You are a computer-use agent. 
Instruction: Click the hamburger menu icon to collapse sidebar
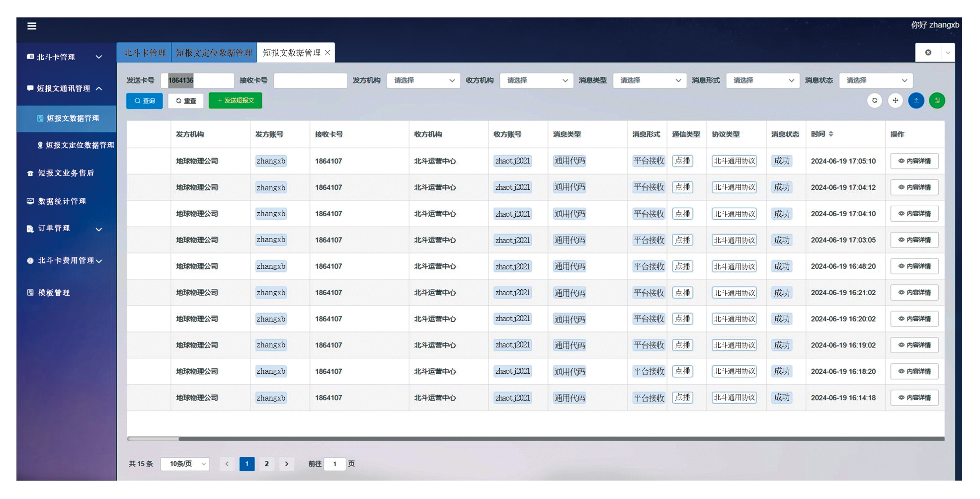pyautogui.click(x=32, y=26)
